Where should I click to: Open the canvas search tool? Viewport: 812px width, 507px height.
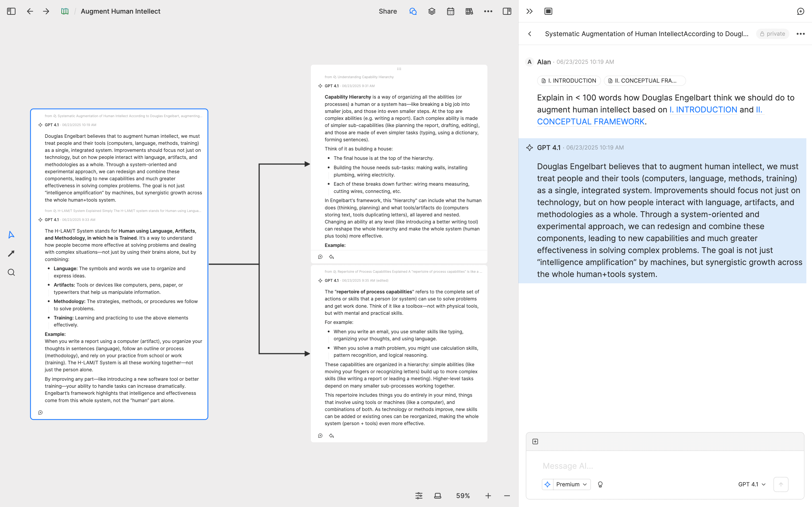[11, 272]
